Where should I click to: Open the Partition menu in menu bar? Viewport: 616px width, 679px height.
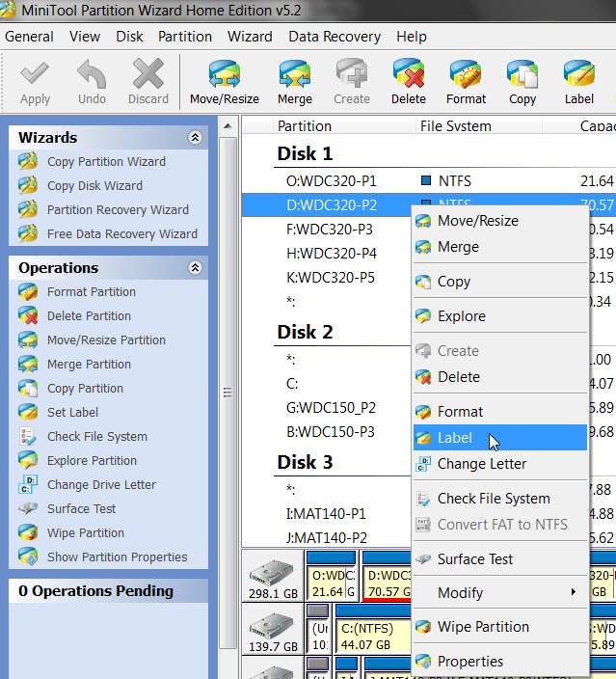coord(185,37)
